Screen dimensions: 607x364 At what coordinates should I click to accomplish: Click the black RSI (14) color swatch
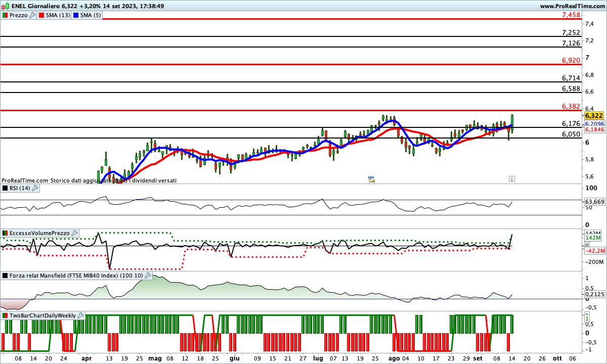(x=5, y=188)
